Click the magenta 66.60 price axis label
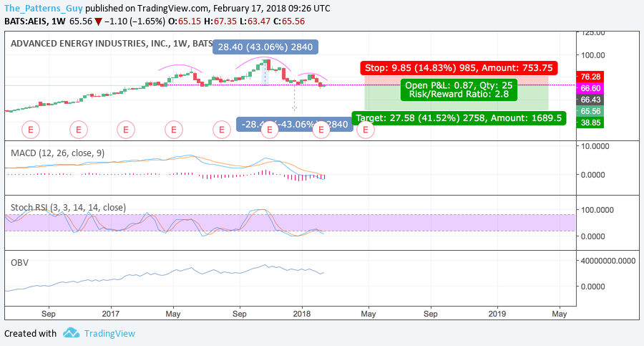The width and height of the screenshot is (644, 346). [590, 88]
